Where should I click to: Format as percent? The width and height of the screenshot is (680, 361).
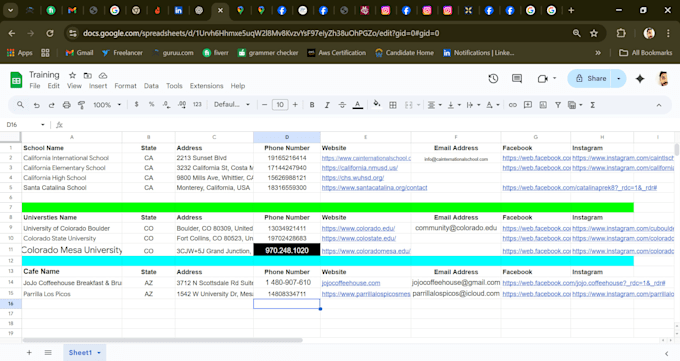(x=151, y=105)
